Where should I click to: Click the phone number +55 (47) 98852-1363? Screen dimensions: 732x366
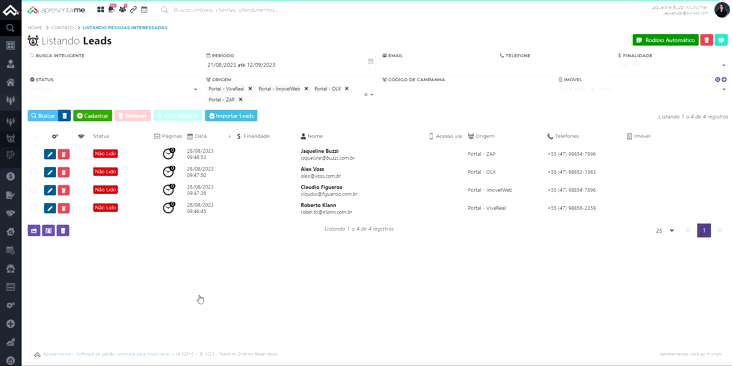[571, 172]
